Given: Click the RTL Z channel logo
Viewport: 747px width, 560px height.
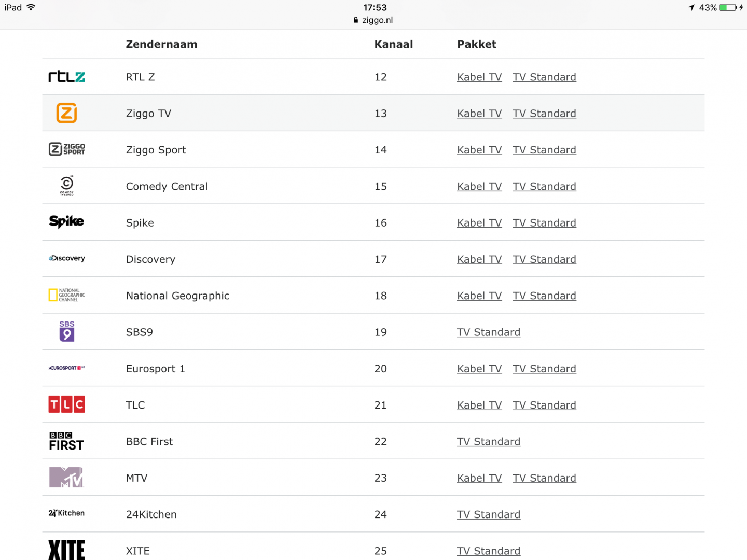Looking at the screenshot, I should click(x=66, y=77).
